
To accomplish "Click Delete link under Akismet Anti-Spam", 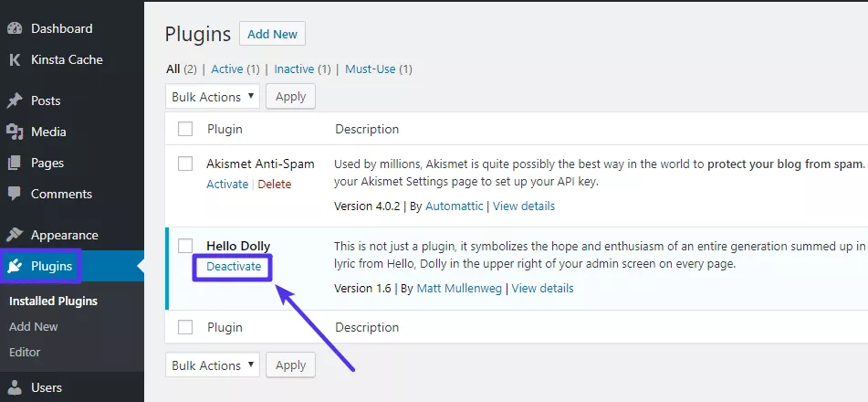I will [274, 184].
